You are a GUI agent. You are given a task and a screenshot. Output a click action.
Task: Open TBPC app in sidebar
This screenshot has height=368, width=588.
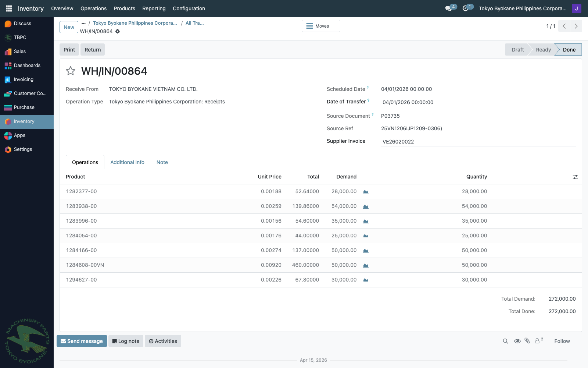pyautogui.click(x=27, y=38)
